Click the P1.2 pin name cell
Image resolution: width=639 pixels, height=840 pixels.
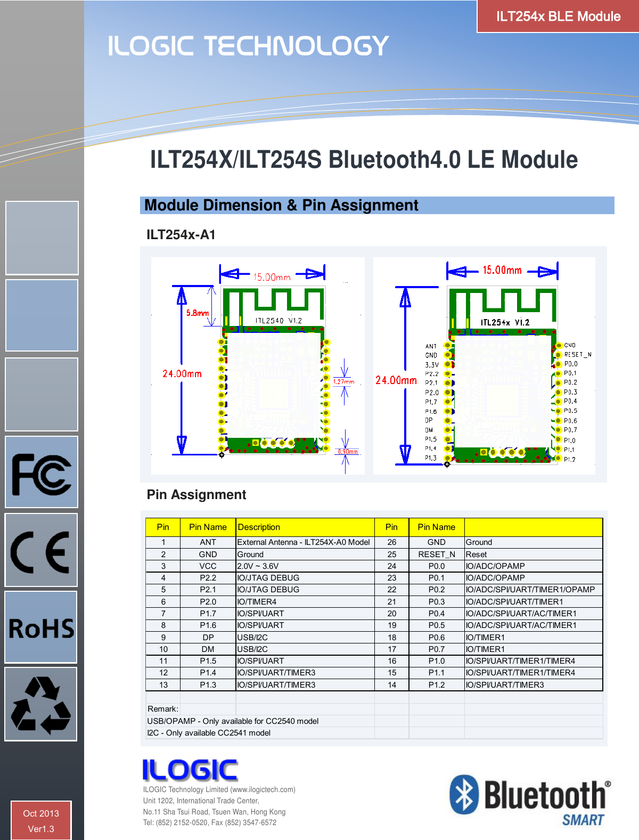click(x=437, y=685)
